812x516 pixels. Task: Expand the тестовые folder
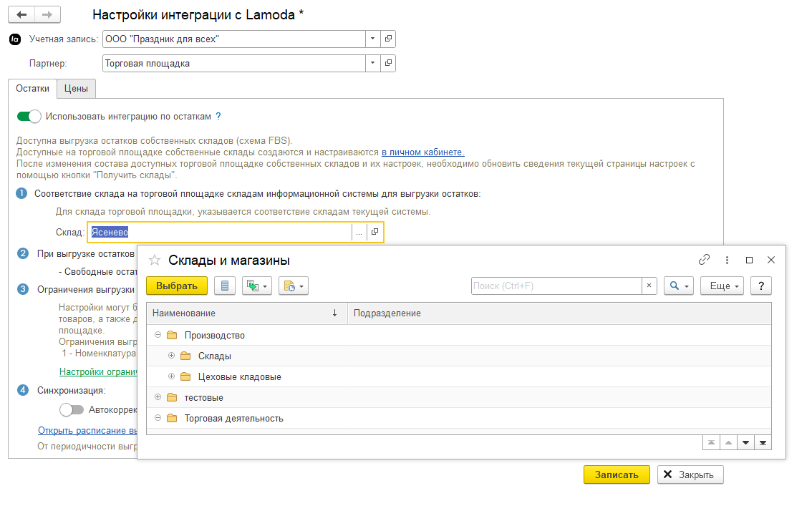click(x=158, y=397)
